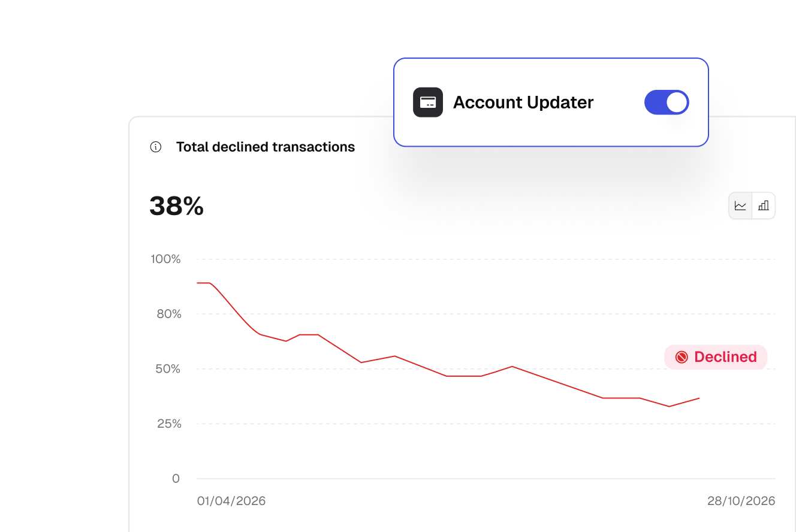Click the info icon next to Total declined transactions
Screen dimensions: 796x532
point(156,147)
